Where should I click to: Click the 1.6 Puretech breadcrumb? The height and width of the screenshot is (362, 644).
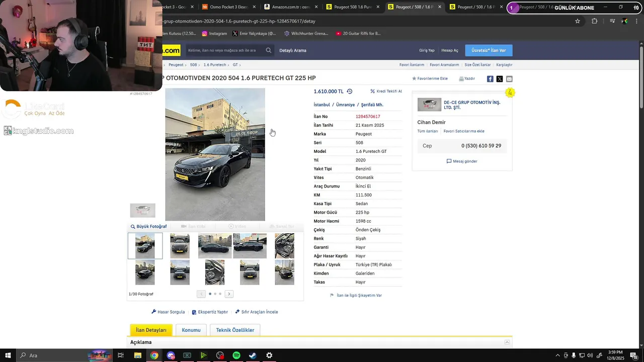(x=215, y=65)
